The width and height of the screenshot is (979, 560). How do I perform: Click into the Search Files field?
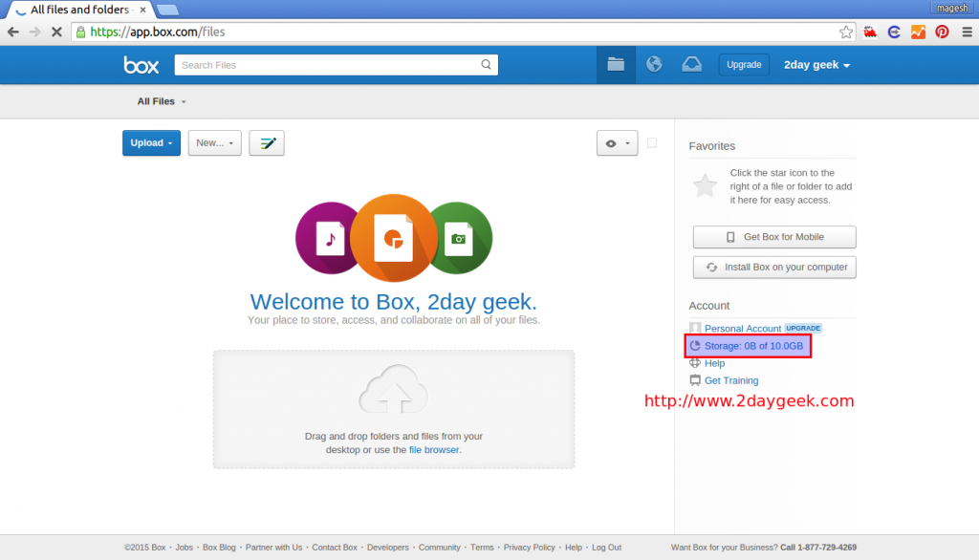coord(325,65)
